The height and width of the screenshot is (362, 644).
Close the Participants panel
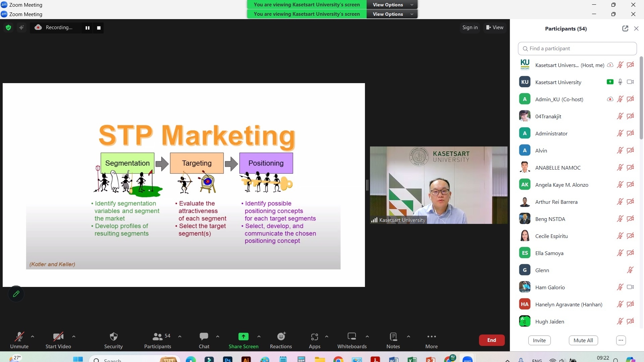[636, 28]
